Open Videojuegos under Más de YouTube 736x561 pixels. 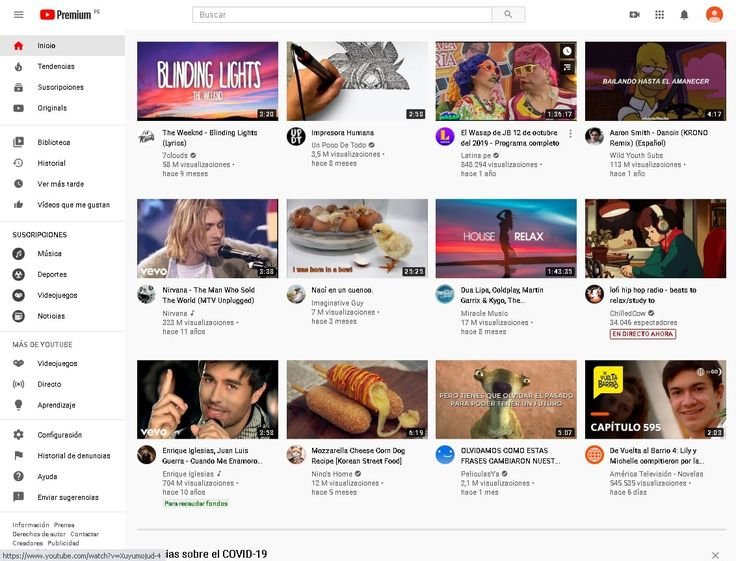(62, 363)
